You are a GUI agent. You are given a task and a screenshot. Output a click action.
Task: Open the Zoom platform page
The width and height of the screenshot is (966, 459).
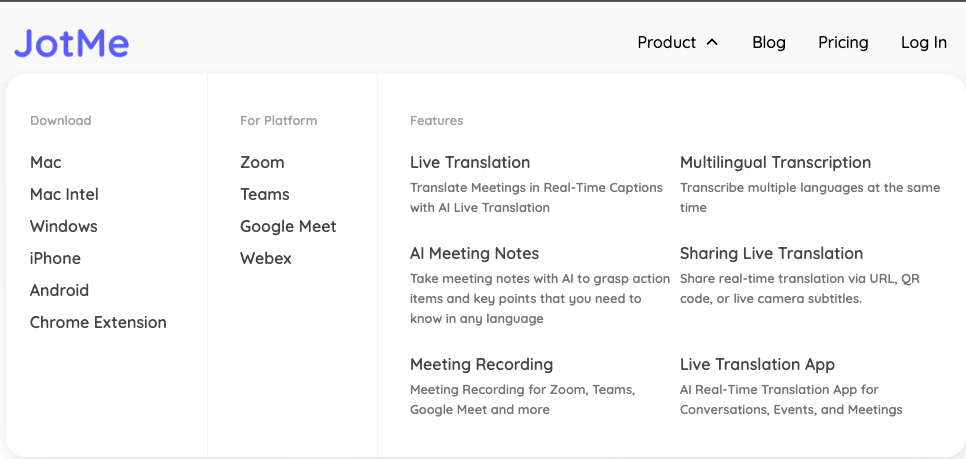(262, 162)
